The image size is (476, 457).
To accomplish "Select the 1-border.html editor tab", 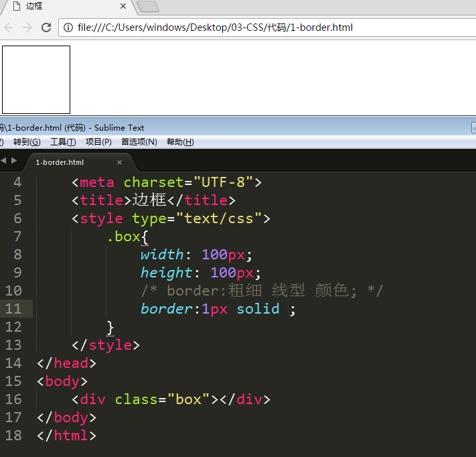I will coord(60,162).
